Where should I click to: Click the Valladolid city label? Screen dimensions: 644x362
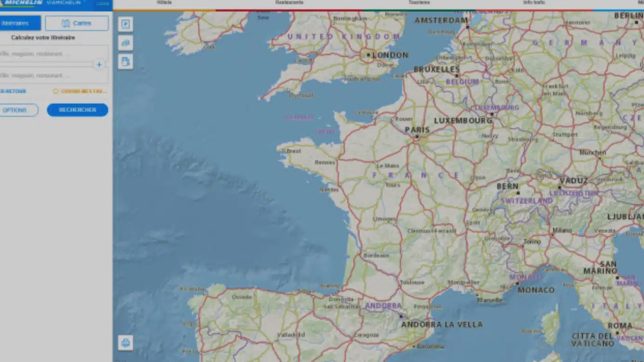point(291,335)
